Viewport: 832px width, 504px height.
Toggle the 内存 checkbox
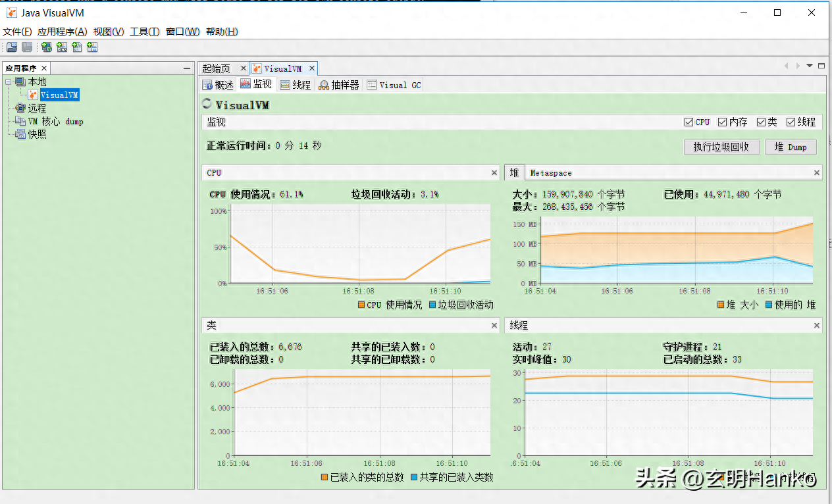pyautogui.click(x=722, y=122)
